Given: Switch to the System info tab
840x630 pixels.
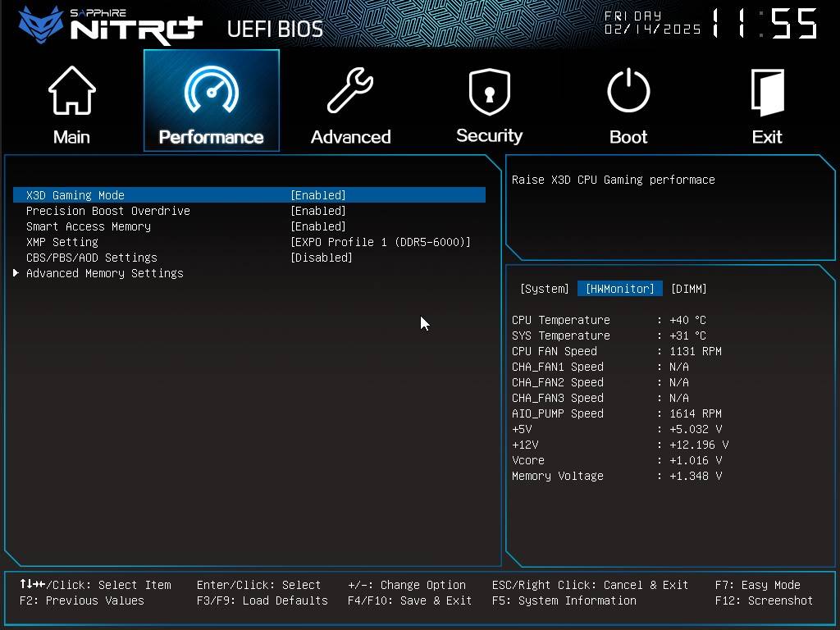Looking at the screenshot, I should 544,289.
